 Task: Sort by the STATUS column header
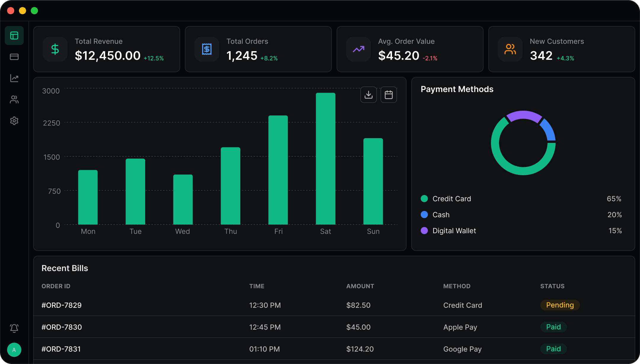(552, 286)
